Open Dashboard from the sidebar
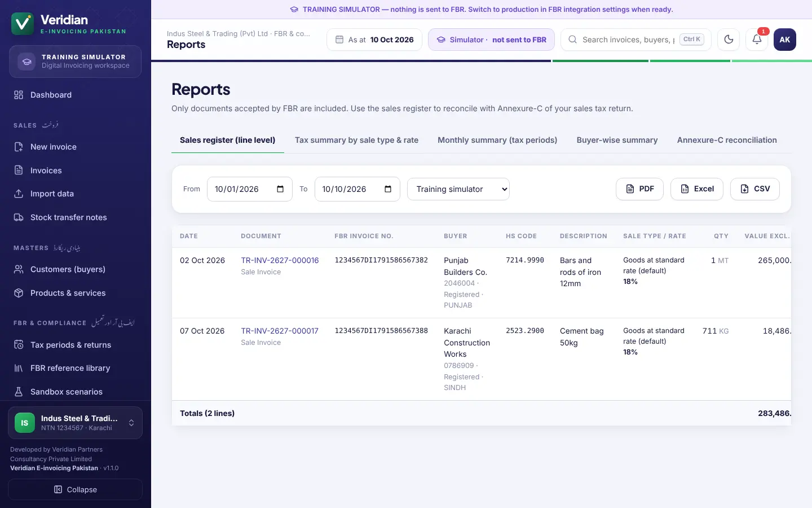Viewport: 812px width, 508px height. click(x=75, y=95)
